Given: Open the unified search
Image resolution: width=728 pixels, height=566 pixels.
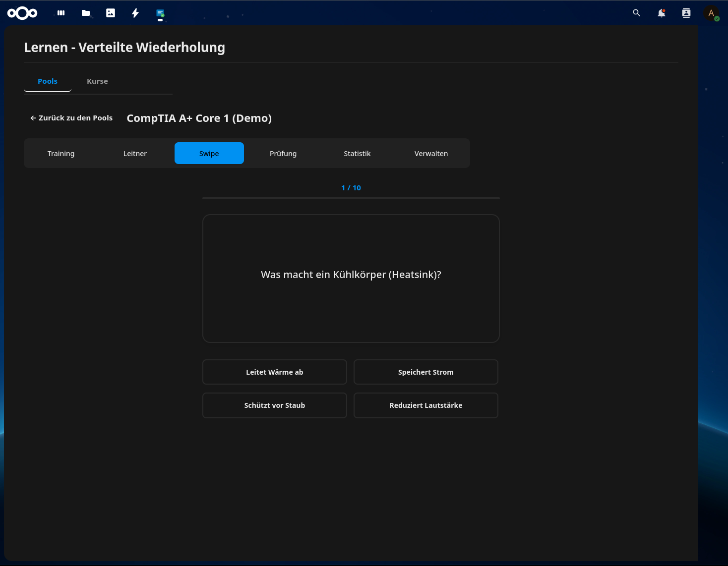Looking at the screenshot, I should coord(636,13).
